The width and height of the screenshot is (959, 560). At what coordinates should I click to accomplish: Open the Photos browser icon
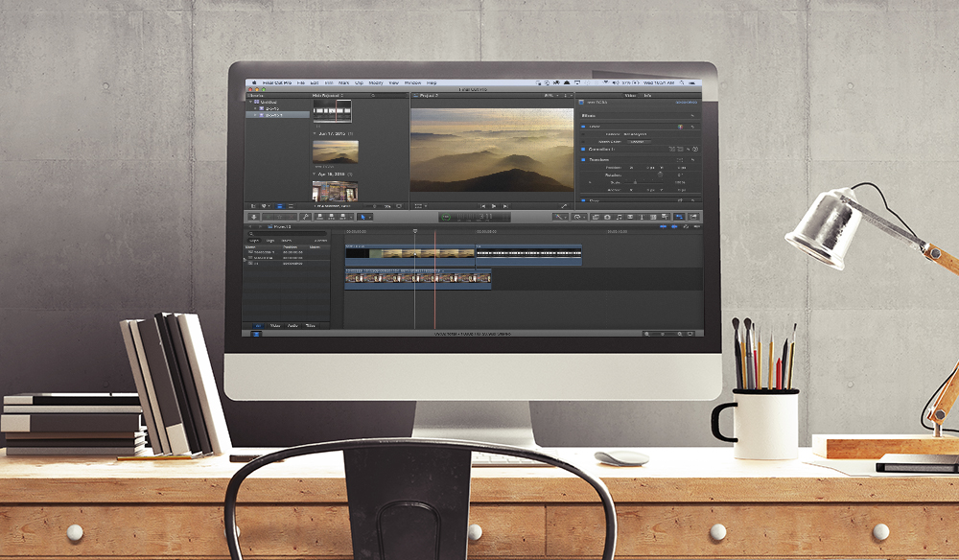[x=607, y=219]
